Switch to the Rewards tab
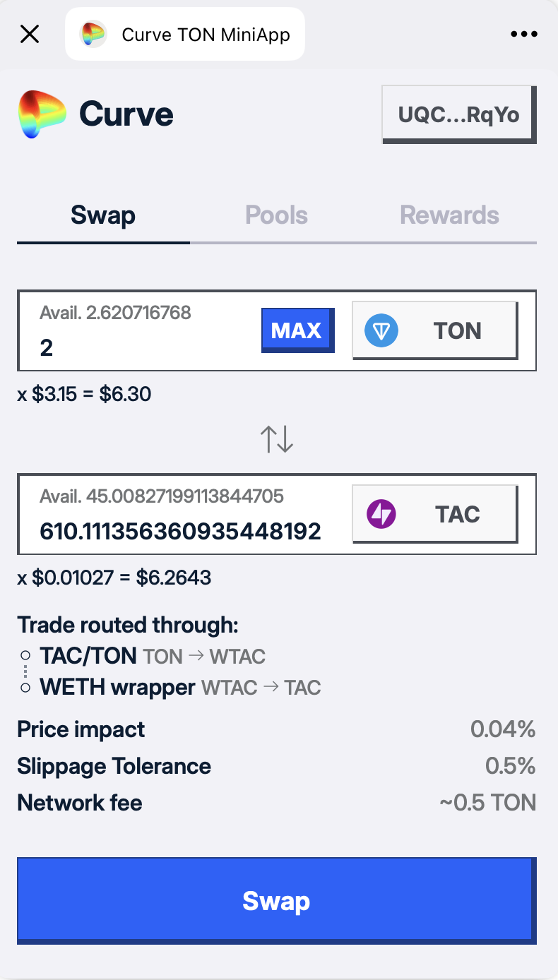The image size is (558, 980). (x=449, y=215)
